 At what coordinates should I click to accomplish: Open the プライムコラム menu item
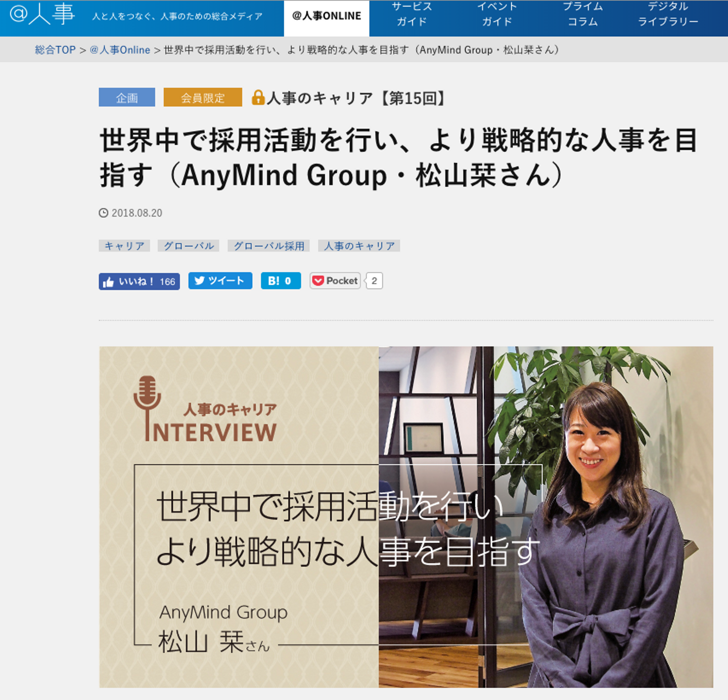tap(582, 15)
